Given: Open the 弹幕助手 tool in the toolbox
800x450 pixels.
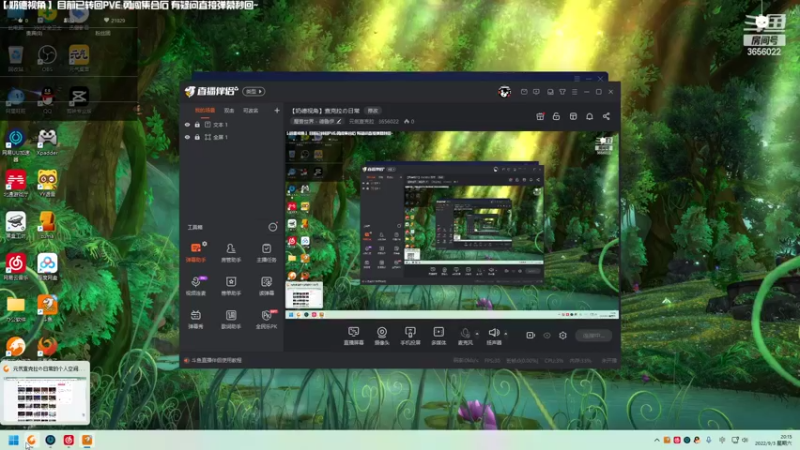Looking at the screenshot, I should pos(196,253).
